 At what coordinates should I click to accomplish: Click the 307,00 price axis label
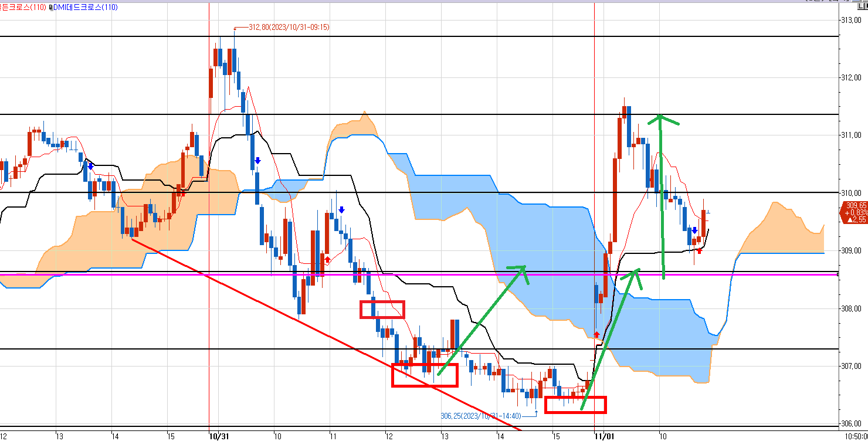click(x=850, y=367)
